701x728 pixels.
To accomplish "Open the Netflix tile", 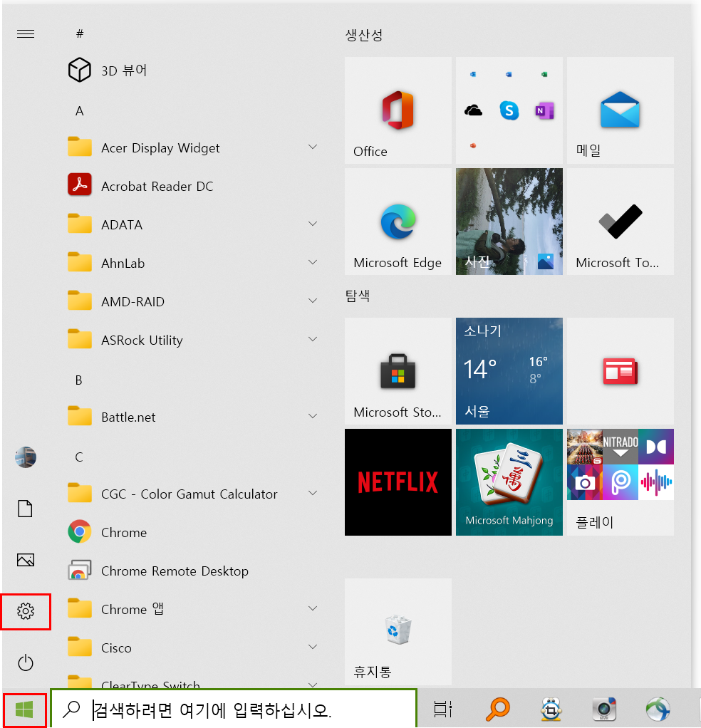I will [x=398, y=482].
